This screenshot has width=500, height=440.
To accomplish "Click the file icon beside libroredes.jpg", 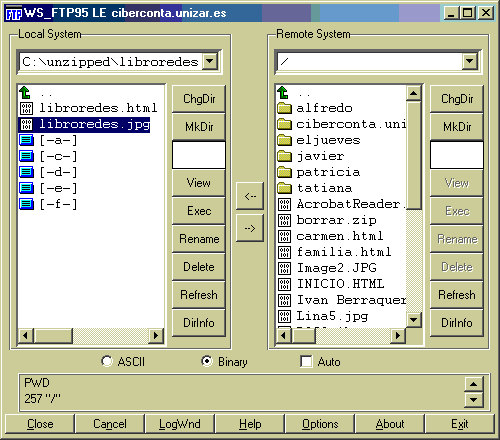I will tap(26, 124).
